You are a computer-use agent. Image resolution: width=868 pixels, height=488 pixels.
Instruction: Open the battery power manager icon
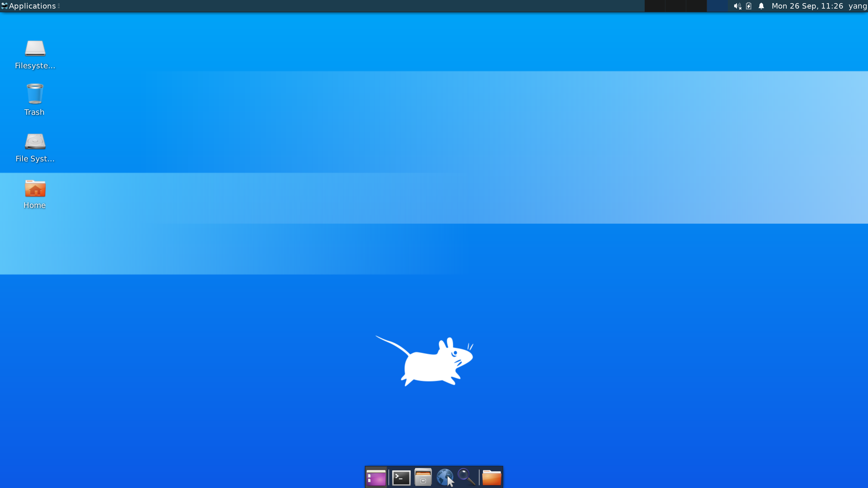pos(749,6)
